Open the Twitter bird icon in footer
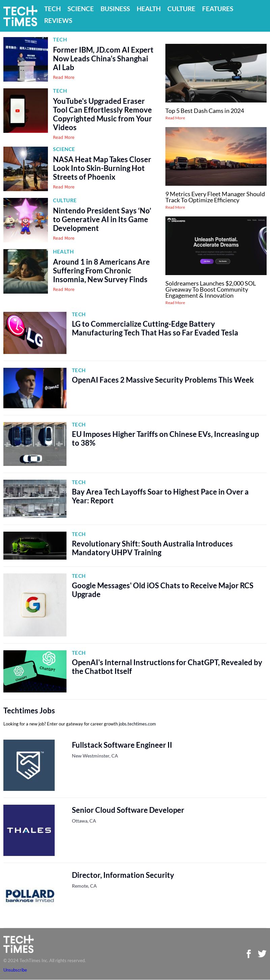This screenshot has width=270, height=980. 262,953
